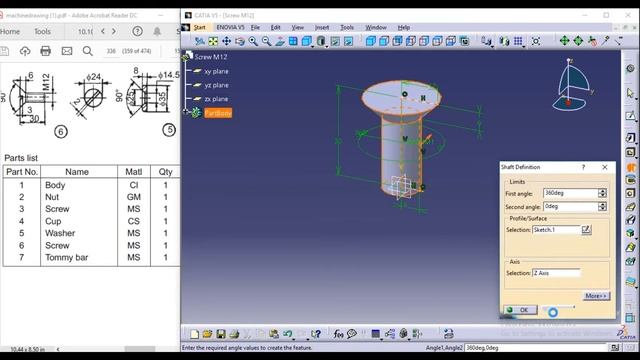Click the Zoom Out magnifier icon
The image size is (640, 360).
click(267, 41)
